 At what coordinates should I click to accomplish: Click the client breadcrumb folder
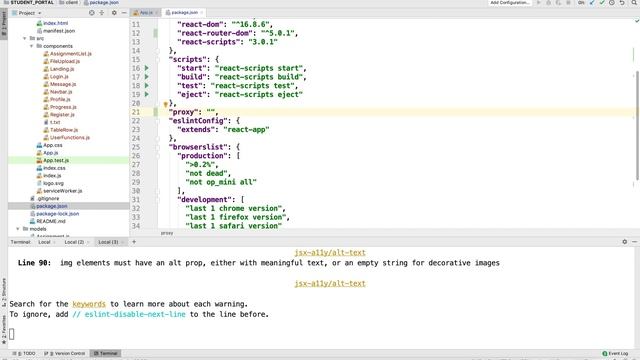69,3
